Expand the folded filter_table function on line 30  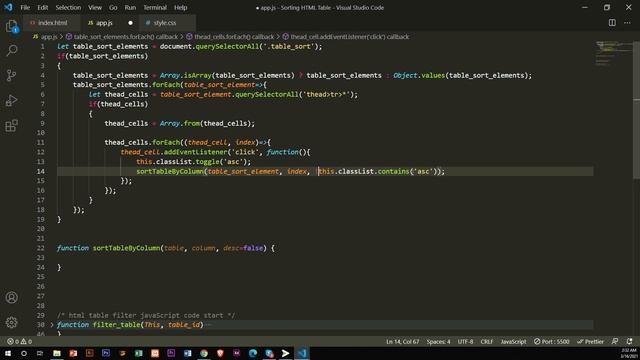[52, 325]
